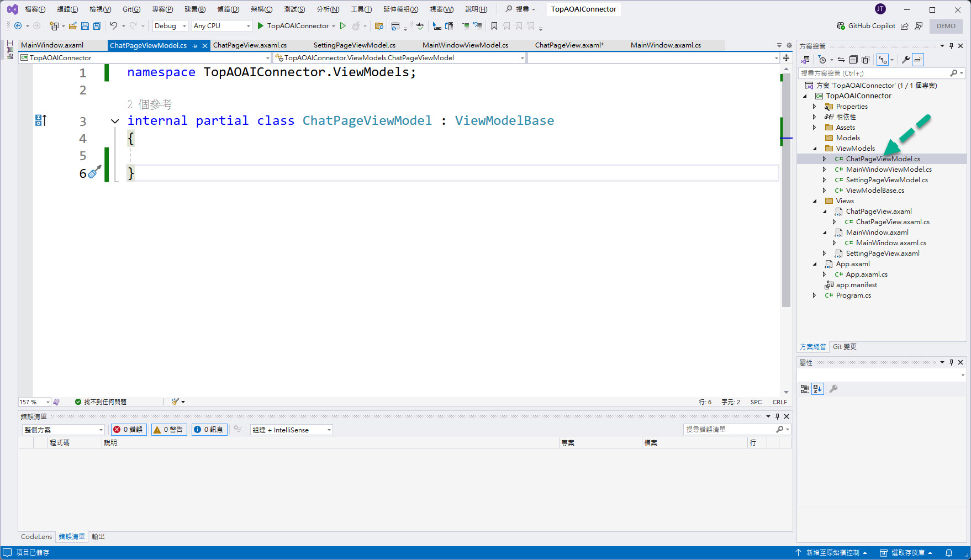The height and width of the screenshot is (560, 971).
Task: Pin the ChatPageViewModel.cs tab
Action: pyautogui.click(x=194, y=46)
